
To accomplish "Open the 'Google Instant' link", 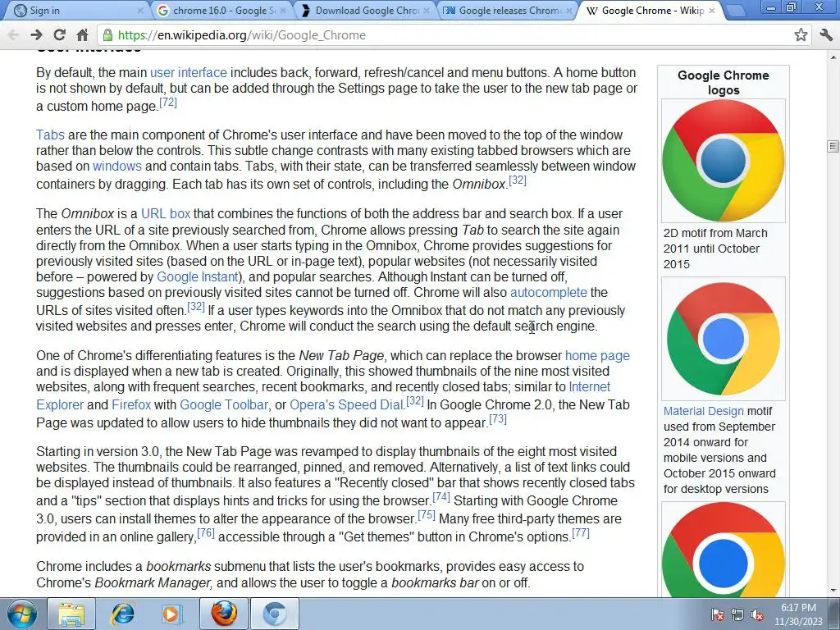I will pos(198,276).
